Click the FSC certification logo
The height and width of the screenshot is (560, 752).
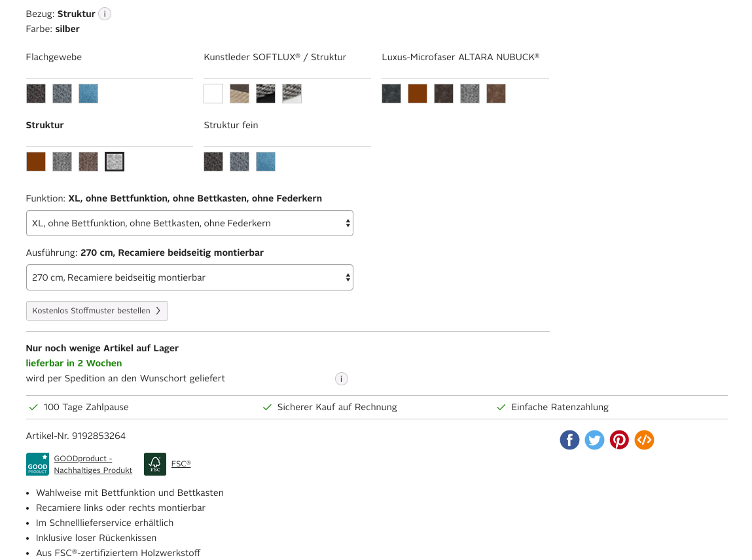(x=155, y=464)
